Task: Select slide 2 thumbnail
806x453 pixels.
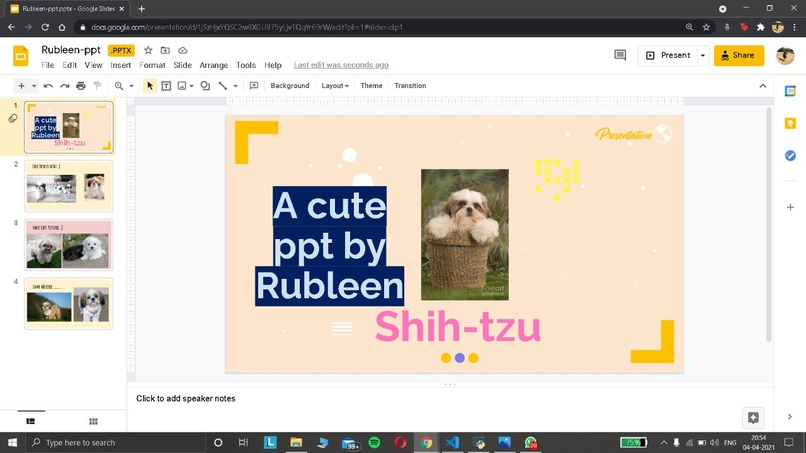Action: pyautogui.click(x=69, y=186)
